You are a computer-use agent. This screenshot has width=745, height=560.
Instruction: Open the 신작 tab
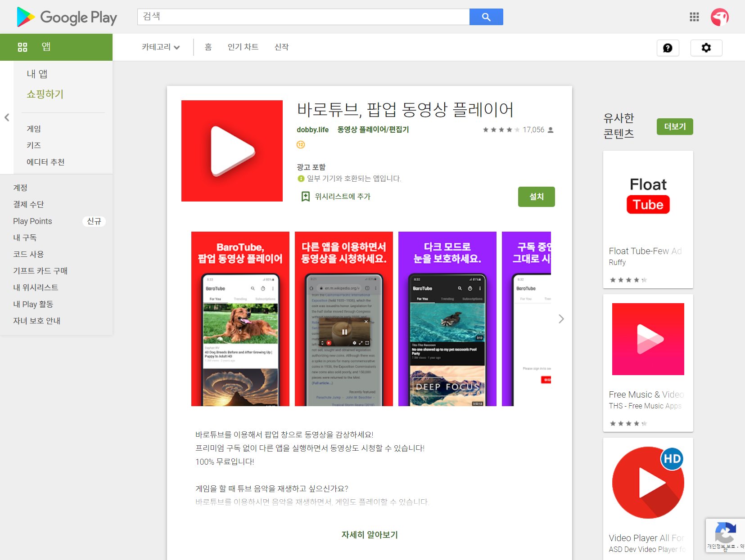click(x=281, y=47)
